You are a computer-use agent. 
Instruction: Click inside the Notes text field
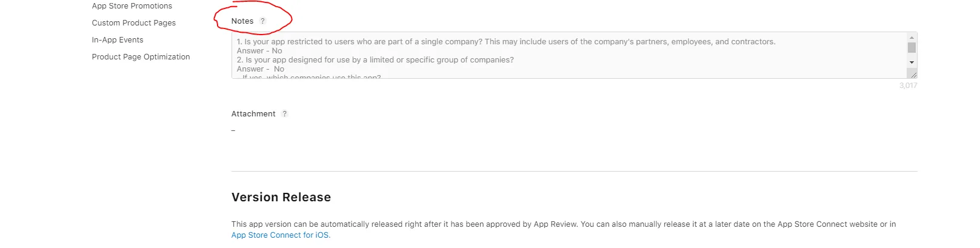[x=570, y=55]
